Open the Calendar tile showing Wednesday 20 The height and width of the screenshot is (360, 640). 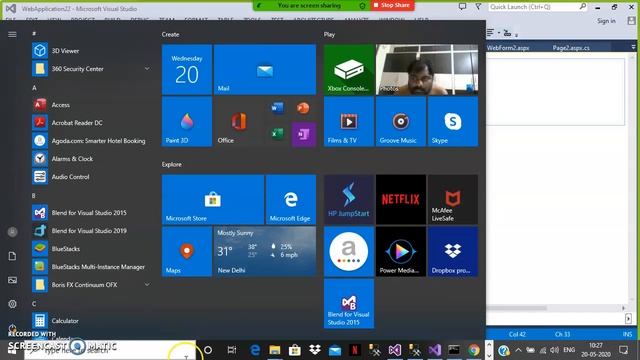point(187,70)
